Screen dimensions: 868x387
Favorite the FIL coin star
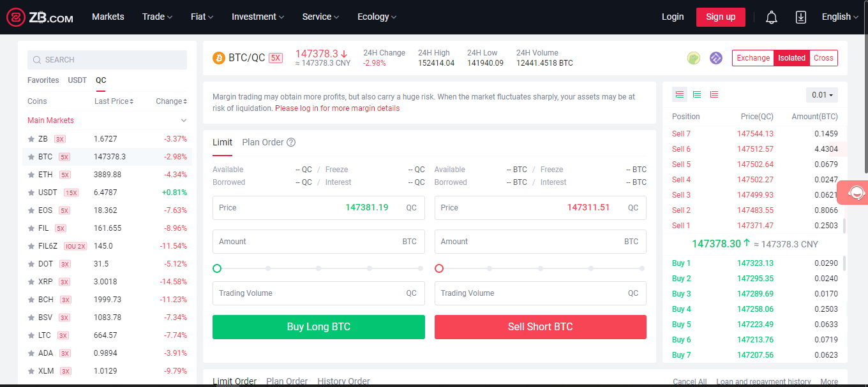point(31,228)
